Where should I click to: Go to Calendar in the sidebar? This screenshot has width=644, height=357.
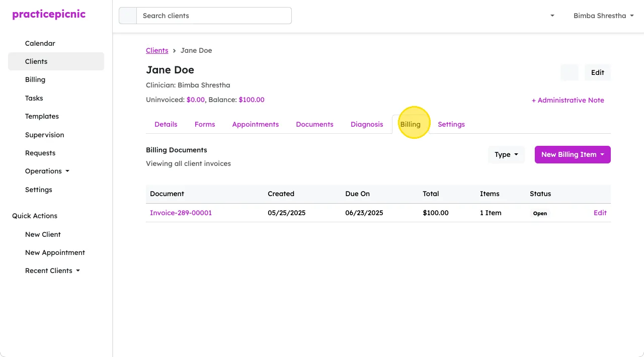[x=40, y=43]
